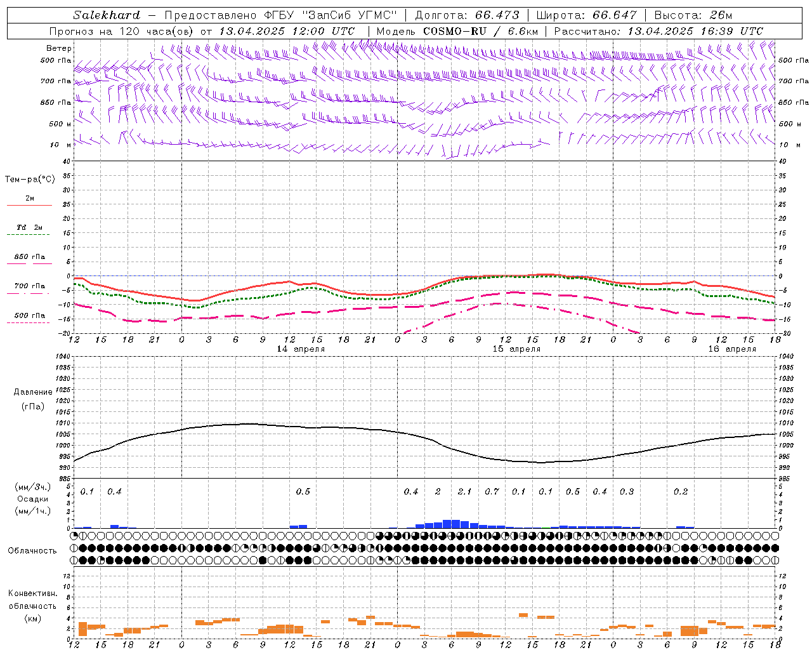
Task: Click the '500 гПа' legend entry under Тем-ра
Action: 30,315
